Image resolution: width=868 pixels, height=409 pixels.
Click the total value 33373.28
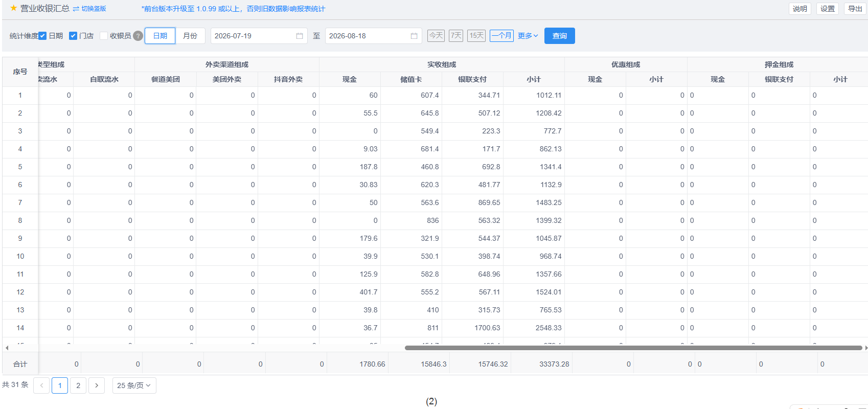[x=554, y=365]
